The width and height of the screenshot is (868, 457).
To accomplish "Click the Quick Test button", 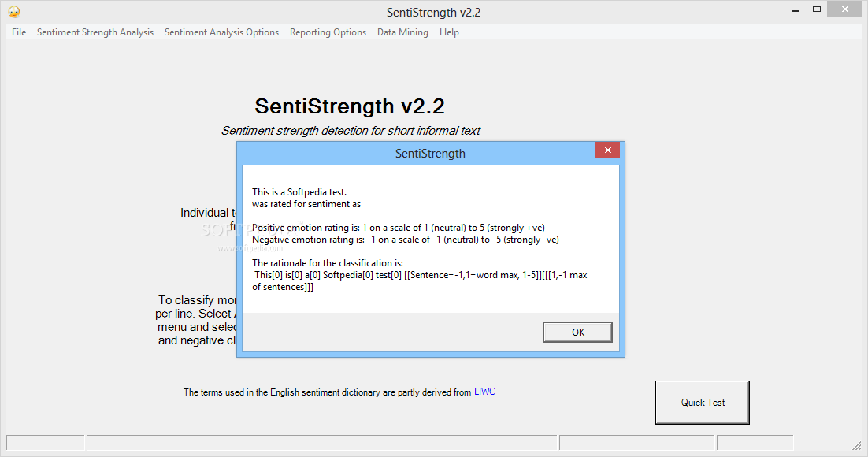I will click(703, 403).
